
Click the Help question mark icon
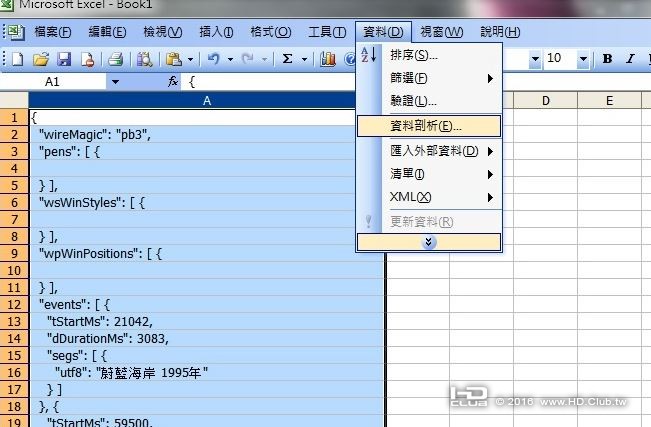click(350, 59)
